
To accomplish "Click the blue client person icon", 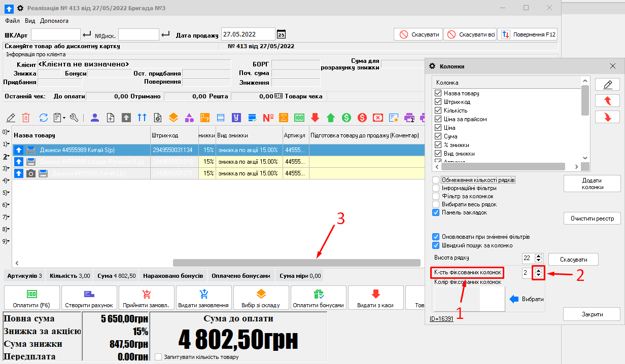I will [94, 117].
